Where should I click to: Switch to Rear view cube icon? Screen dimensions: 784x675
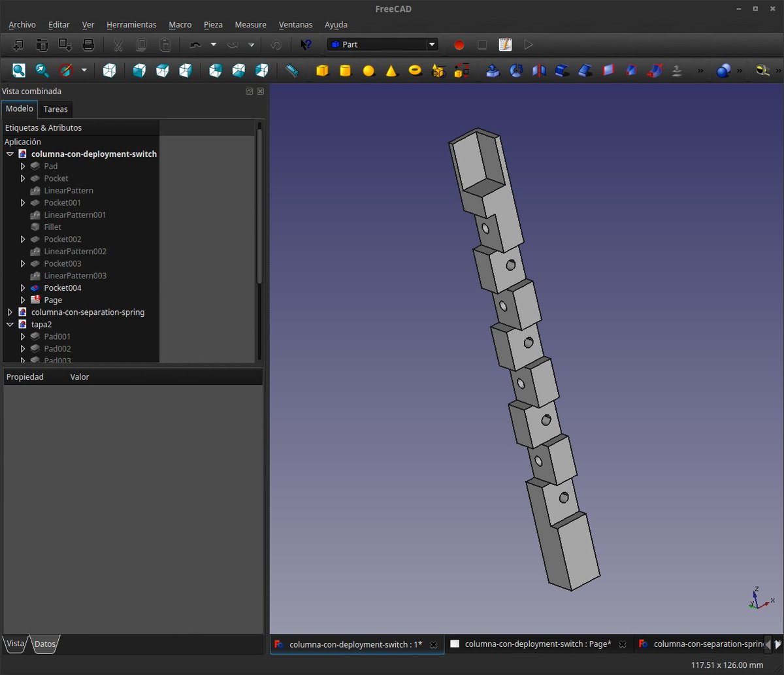(216, 70)
